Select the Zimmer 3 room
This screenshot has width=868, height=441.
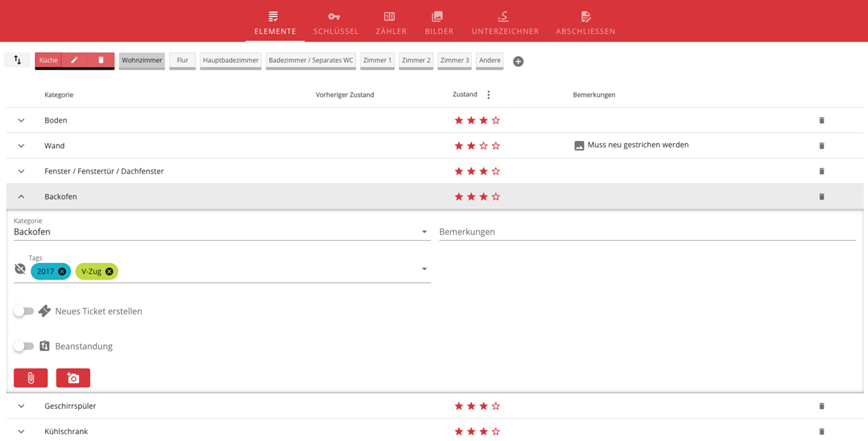[454, 60]
